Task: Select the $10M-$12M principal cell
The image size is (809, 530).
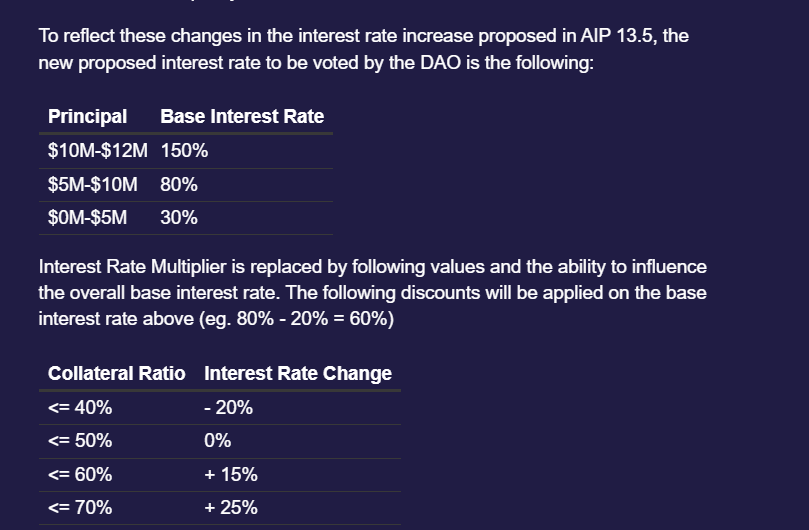Action: (x=98, y=151)
